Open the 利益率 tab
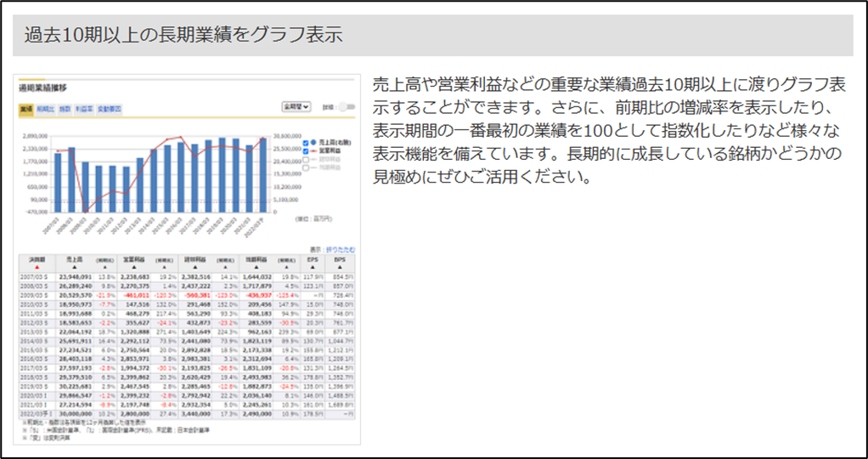Screen dimensions: 868x459 pyautogui.click(x=84, y=109)
